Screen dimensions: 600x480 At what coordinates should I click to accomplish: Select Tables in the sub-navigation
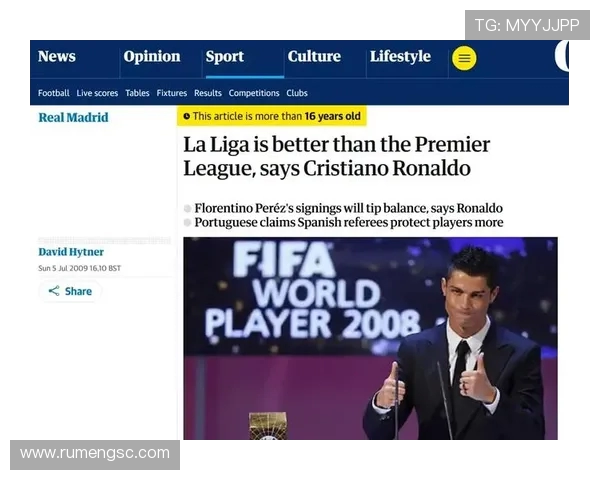pyautogui.click(x=137, y=93)
